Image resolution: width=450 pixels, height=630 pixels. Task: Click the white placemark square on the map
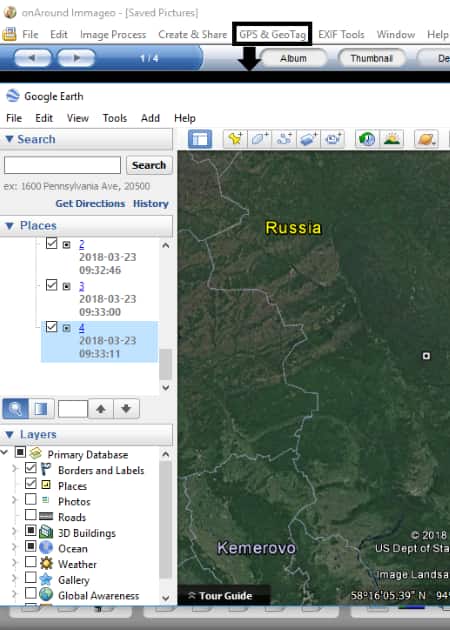click(426, 356)
